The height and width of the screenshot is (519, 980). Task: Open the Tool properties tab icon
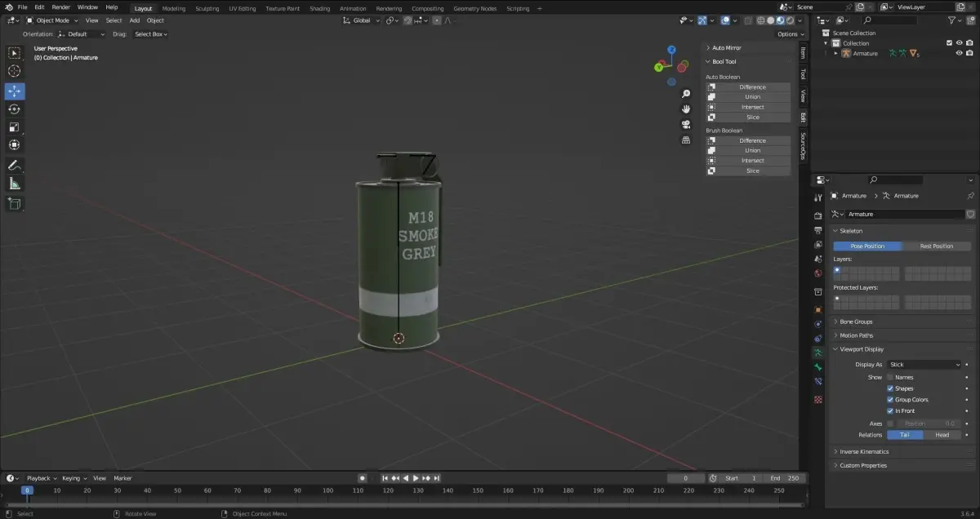[x=818, y=198]
